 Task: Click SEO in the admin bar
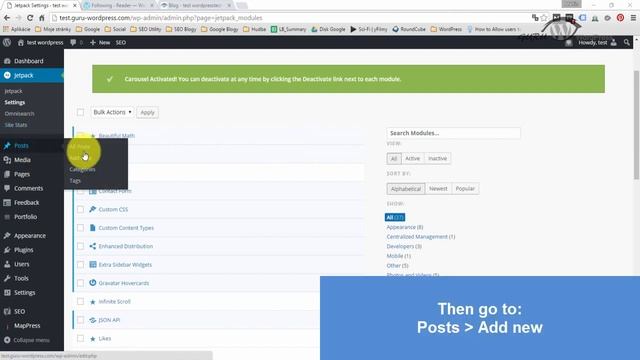coord(121,42)
